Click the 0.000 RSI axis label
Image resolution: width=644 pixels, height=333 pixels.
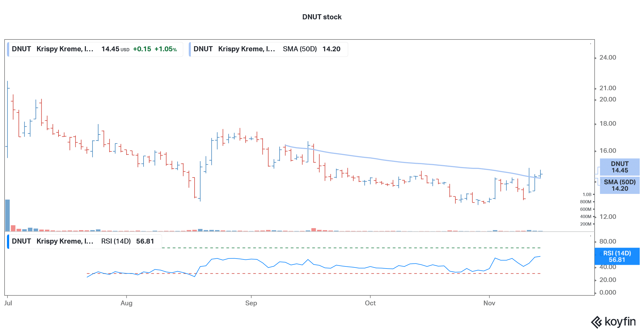point(608,292)
